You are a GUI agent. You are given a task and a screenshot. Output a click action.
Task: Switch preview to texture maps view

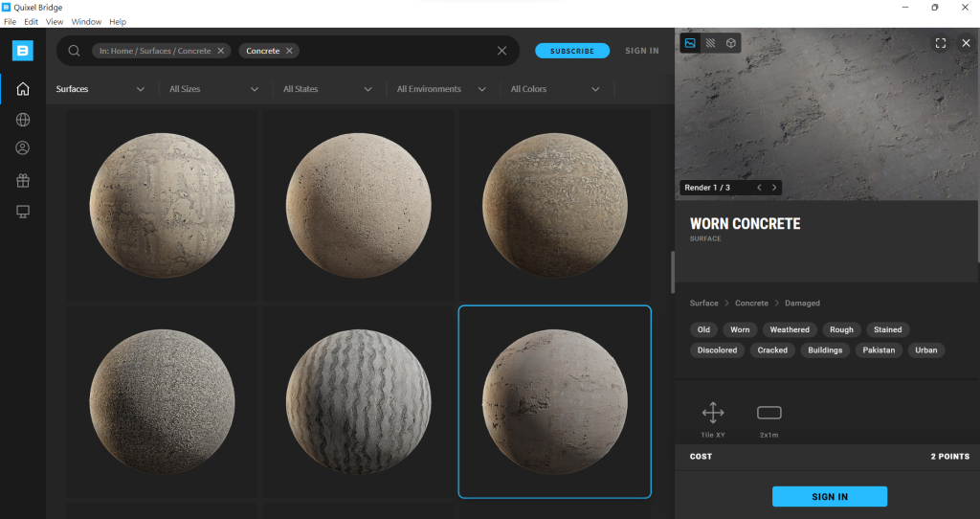[x=711, y=43]
